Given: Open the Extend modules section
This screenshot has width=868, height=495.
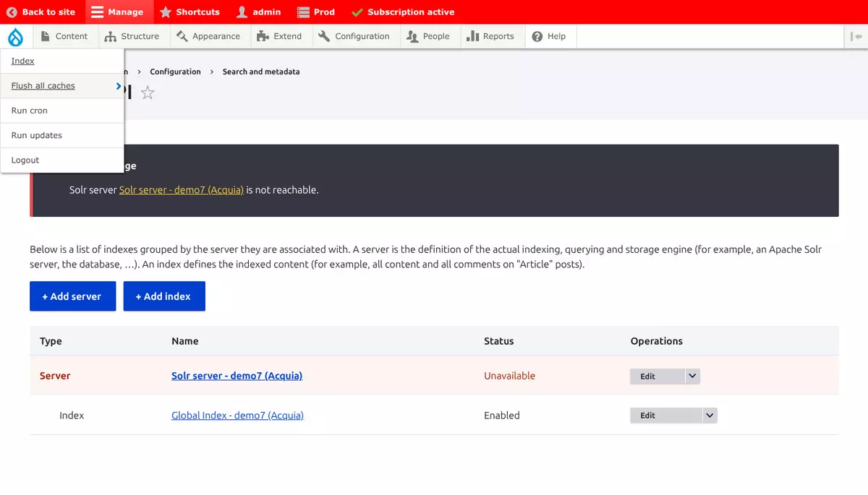Looking at the screenshot, I should pos(280,36).
